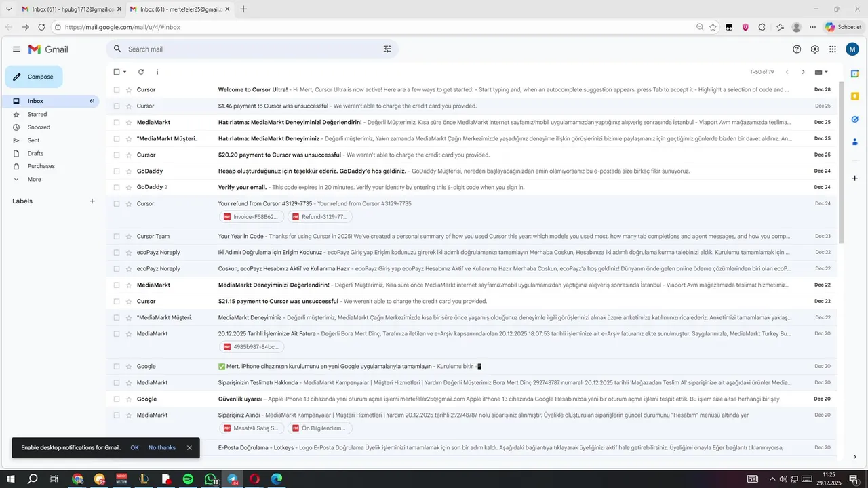Check the Your refund from Cursor email

(117, 203)
